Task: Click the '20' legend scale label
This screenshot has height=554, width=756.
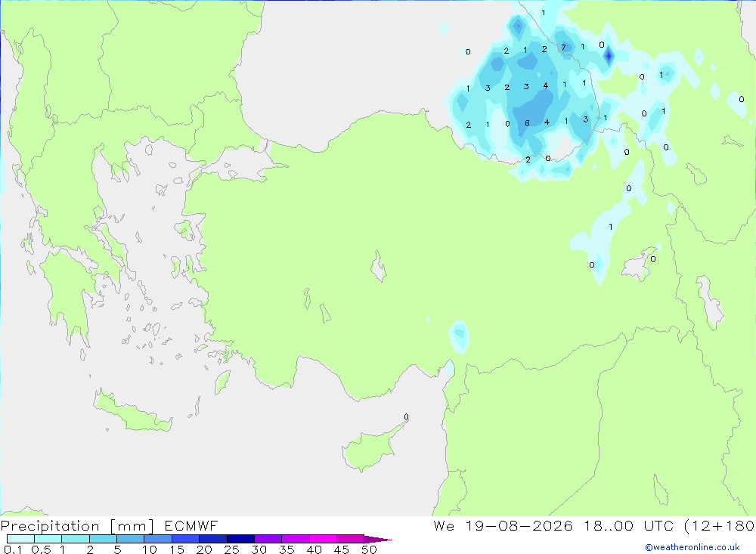Action: tap(204, 549)
